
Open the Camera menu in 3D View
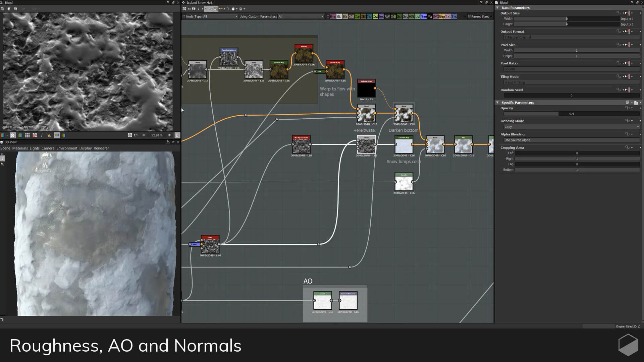[x=48, y=148]
